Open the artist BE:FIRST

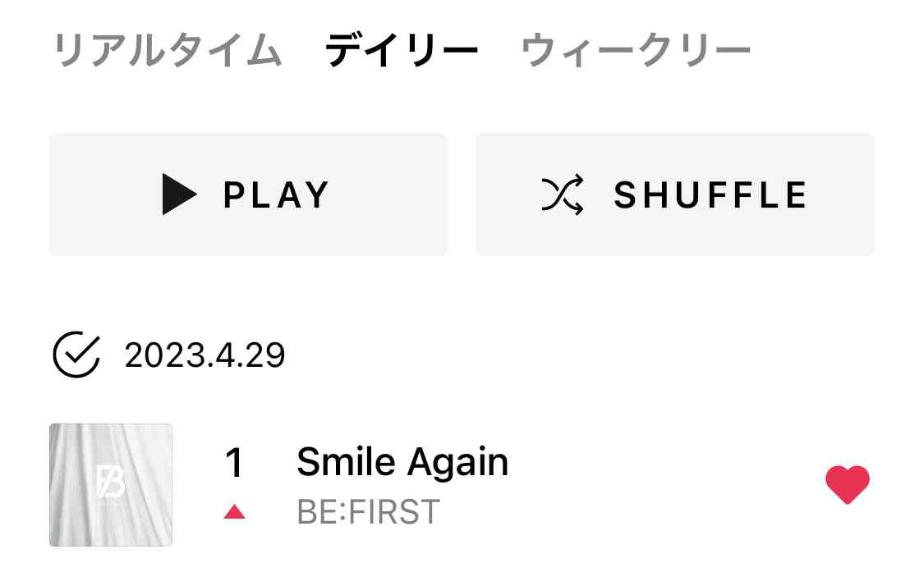tap(368, 512)
